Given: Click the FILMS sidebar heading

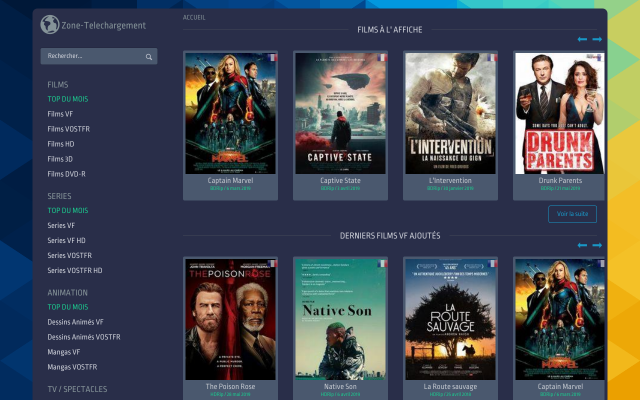Looking at the screenshot, I should pyautogui.click(x=58, y=84).
